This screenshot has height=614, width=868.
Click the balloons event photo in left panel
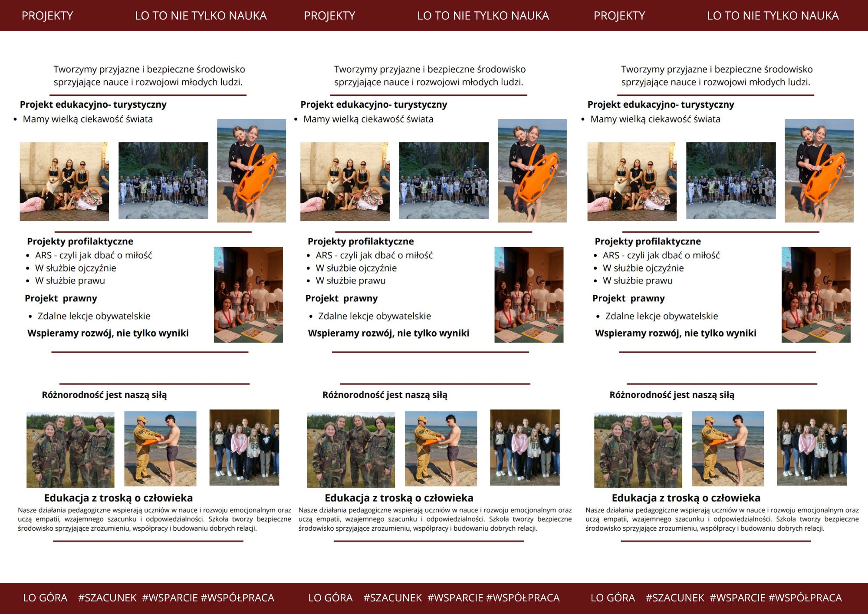pos(248,295)
